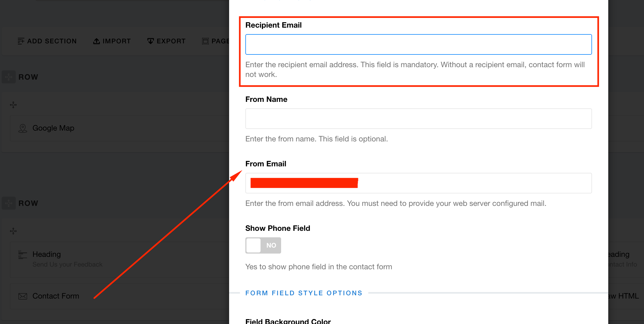Click the Export toolbar label
The image size is (644, 324).
point(171,41)
